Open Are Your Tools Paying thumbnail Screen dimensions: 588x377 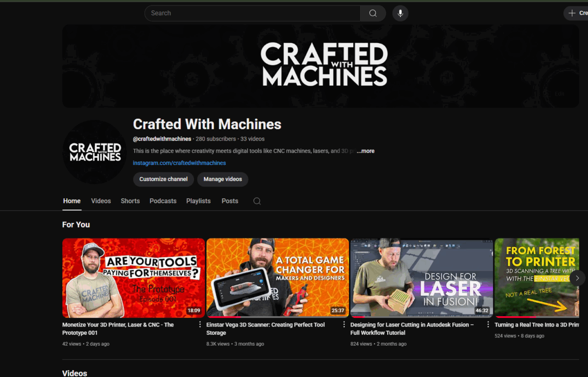[133, 278]
